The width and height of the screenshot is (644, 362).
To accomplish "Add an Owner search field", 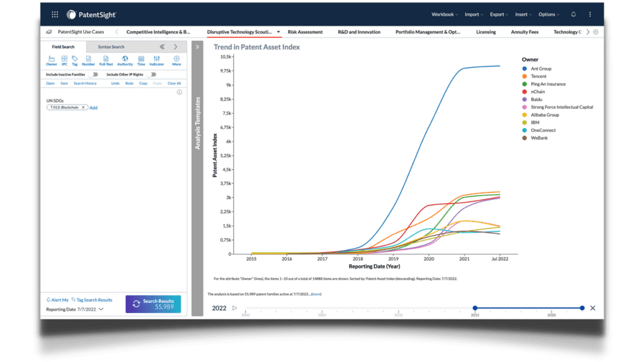I will 52,61.
